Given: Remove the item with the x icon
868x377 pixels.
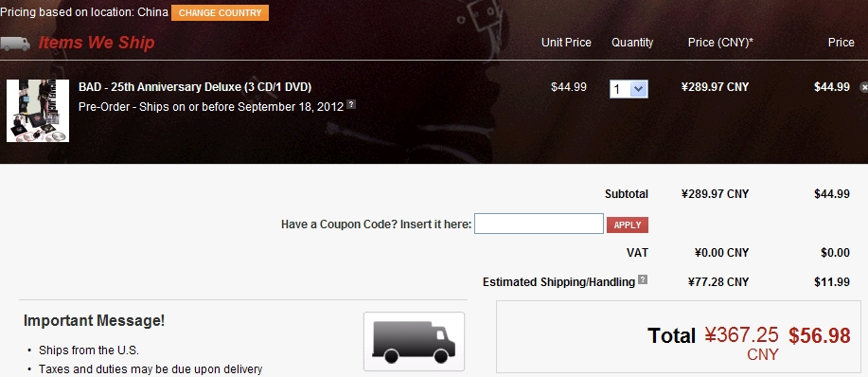Looking at the screenshot, I should [x=863, y=87].
